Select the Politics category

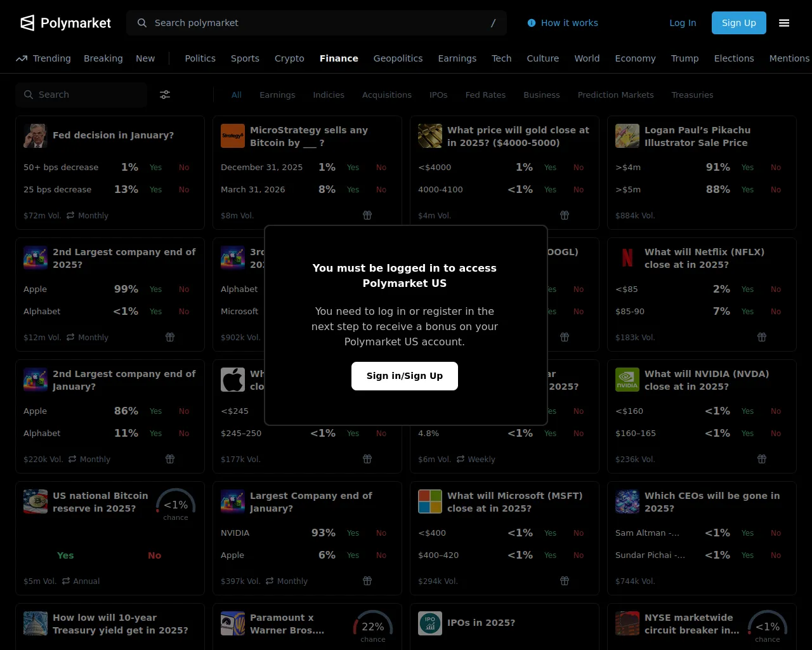(x=200, y=58)
